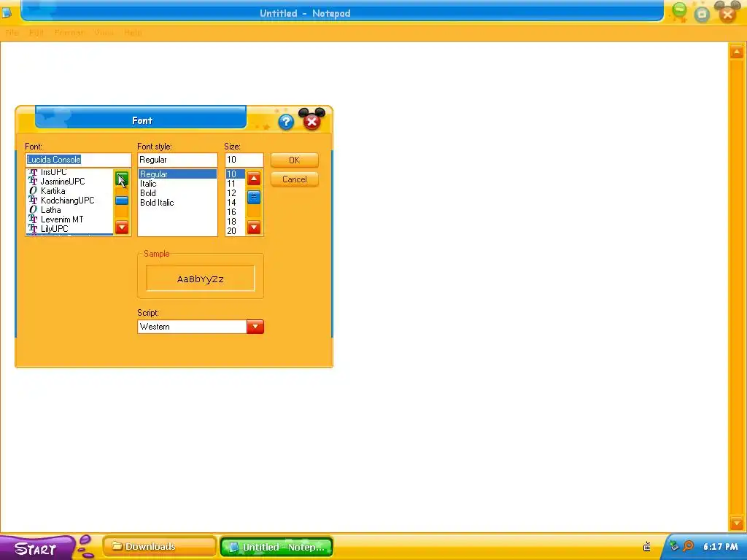
Task: Open the Notepad Edit menu
Action: pyautogui.click(x=36, y=32)
